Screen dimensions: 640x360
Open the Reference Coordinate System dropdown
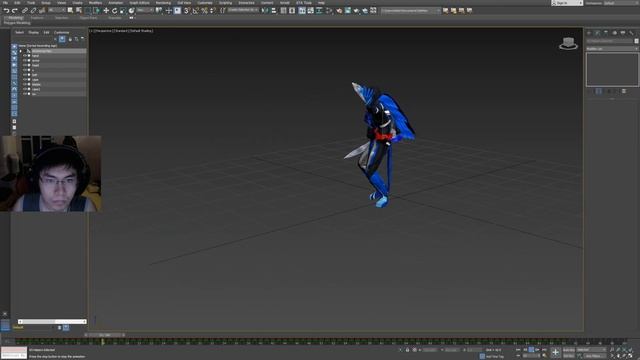click(x=145, y=10)
